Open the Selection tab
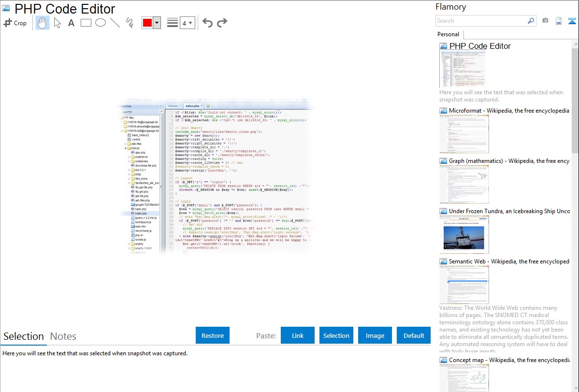The image size is (579, 392). (x=24, y=336)
